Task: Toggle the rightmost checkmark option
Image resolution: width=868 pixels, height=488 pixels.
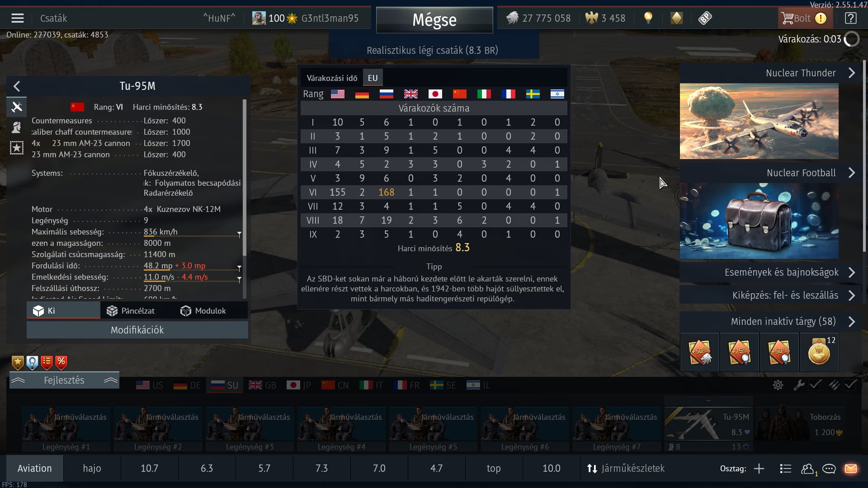Action: click(x=850, y=385)
